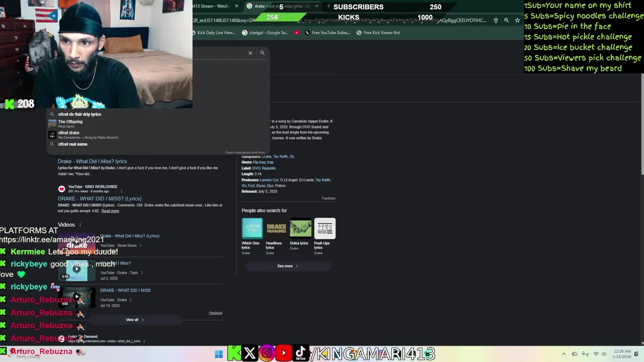The width and height of the screenshot is (644, 362).
Task: Open the Windows Start menu
Action: (x=218, y=354)
